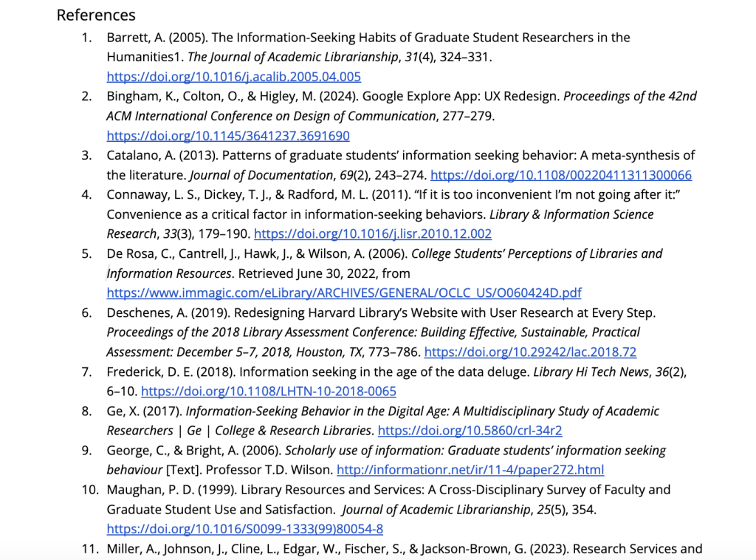The image size is (756, 560).
Task: Click the author text 'Ge, X. (2017)'
Action: pos(144,411)
